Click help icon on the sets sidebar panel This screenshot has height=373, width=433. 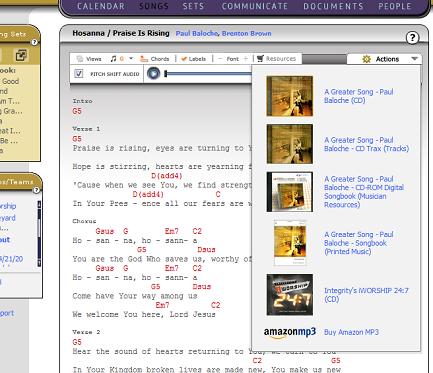click(x=34, y=42)
